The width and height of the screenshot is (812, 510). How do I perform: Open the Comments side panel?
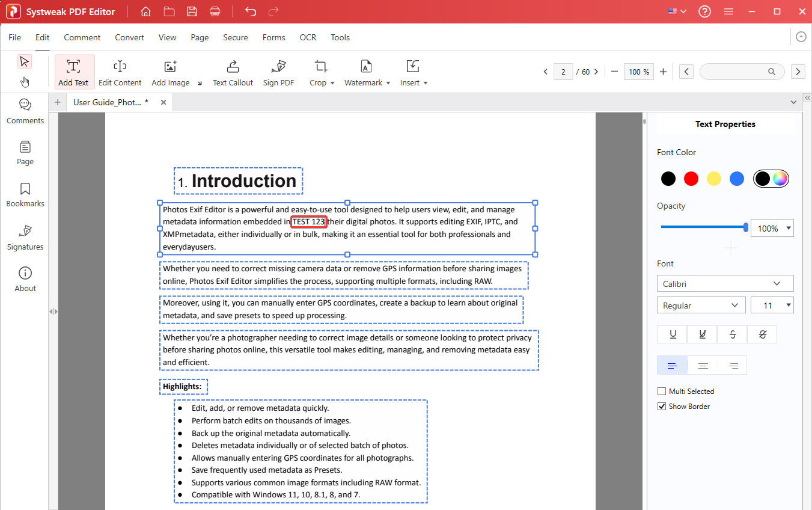[25, 112]
